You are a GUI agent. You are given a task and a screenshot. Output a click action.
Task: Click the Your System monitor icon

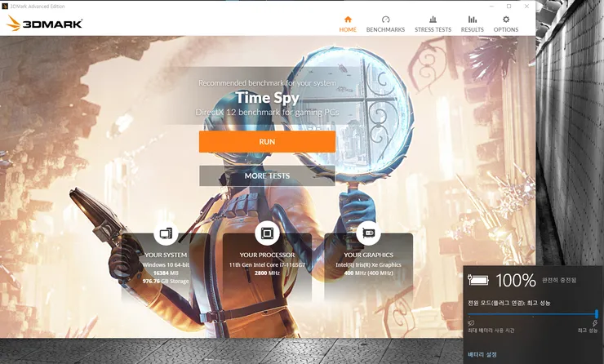click(x=166, y=233)
